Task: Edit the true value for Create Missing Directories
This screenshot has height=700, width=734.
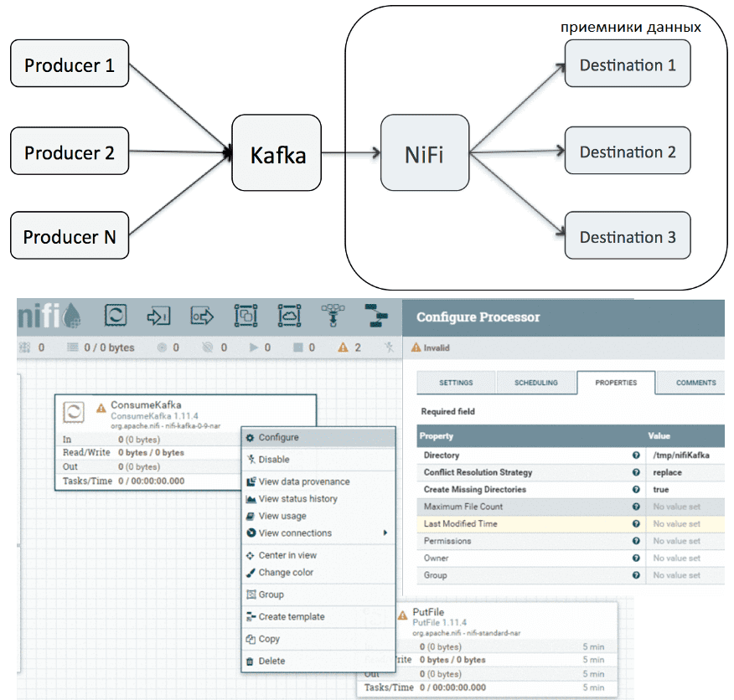Action: tap(660, 490)
